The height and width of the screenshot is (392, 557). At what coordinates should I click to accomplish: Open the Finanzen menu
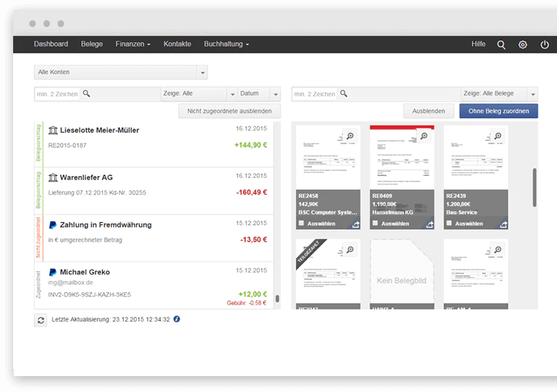point(133,44)
